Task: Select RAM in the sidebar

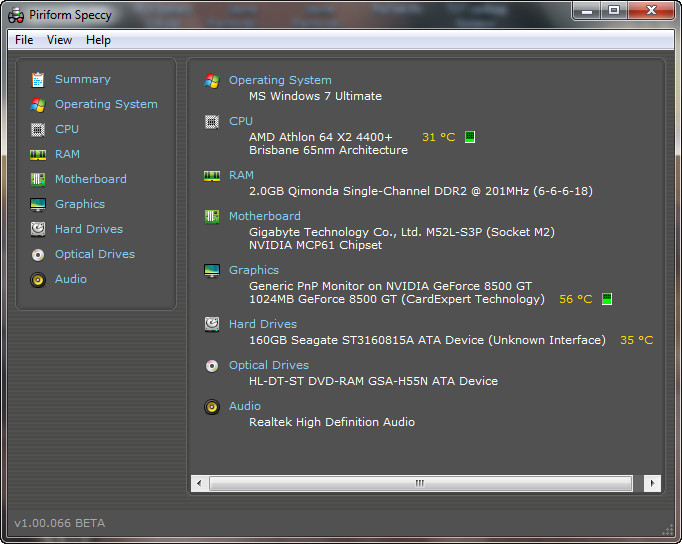Action: 67,154
